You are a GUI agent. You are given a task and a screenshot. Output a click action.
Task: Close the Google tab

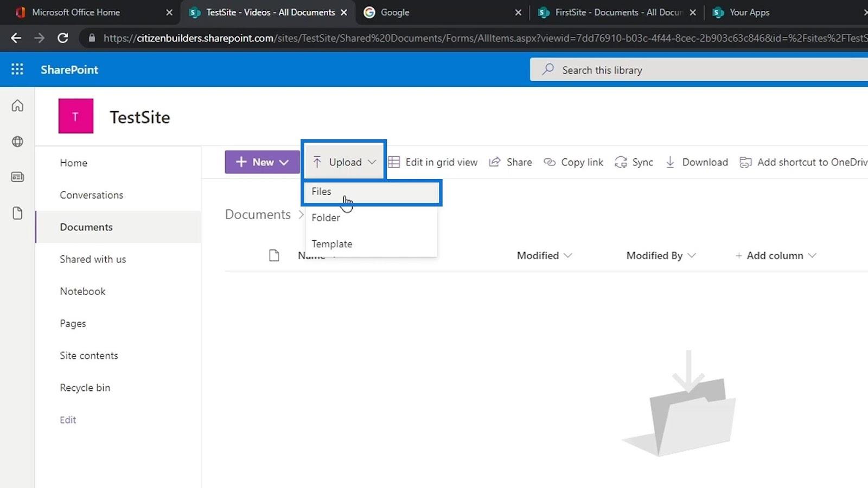[x=518, y=12]
